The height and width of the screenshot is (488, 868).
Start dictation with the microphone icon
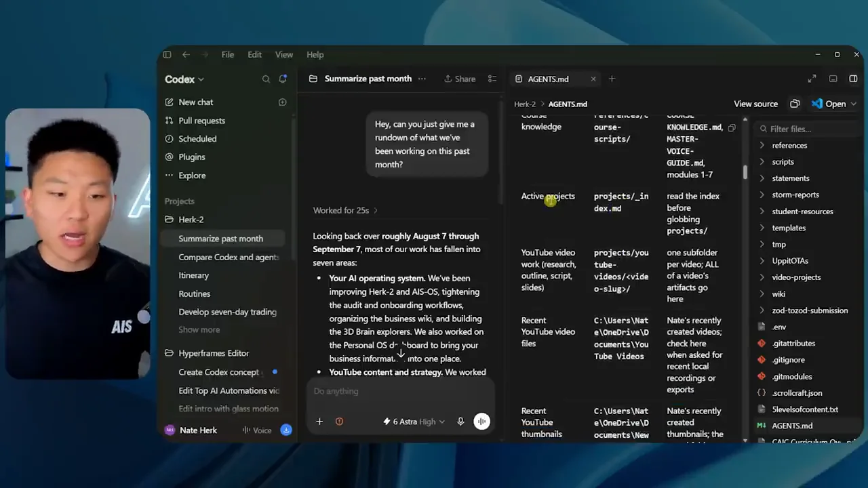point(460,422)
